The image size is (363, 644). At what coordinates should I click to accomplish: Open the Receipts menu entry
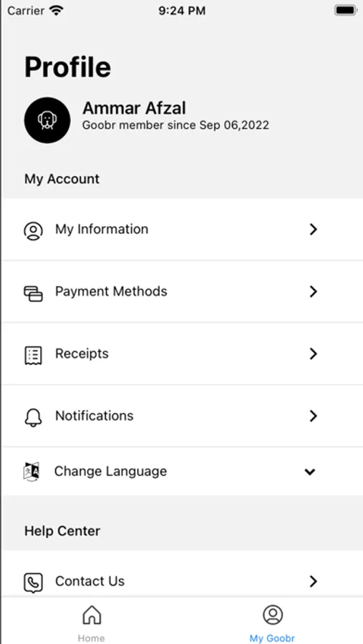(183, 353)
